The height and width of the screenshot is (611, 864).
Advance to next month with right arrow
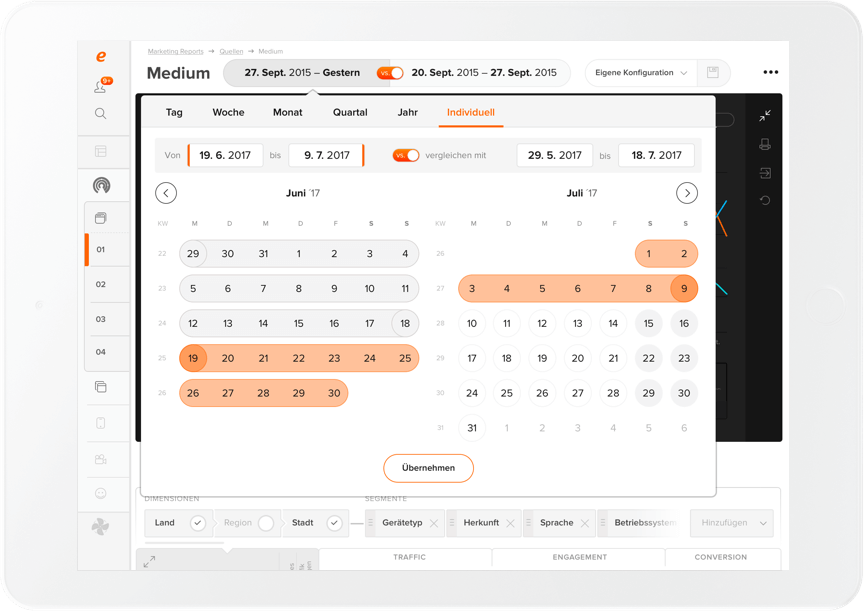686,193
